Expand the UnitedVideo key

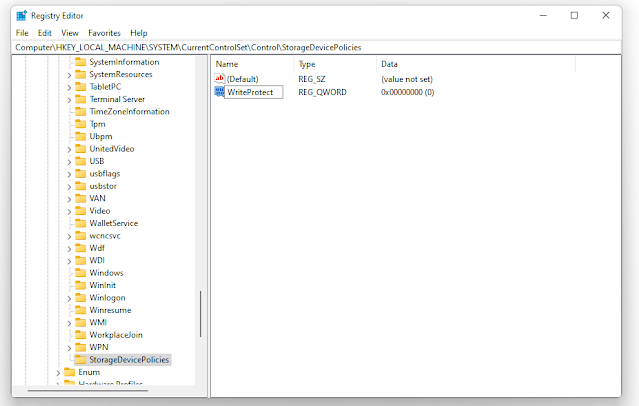click(69, 149)
